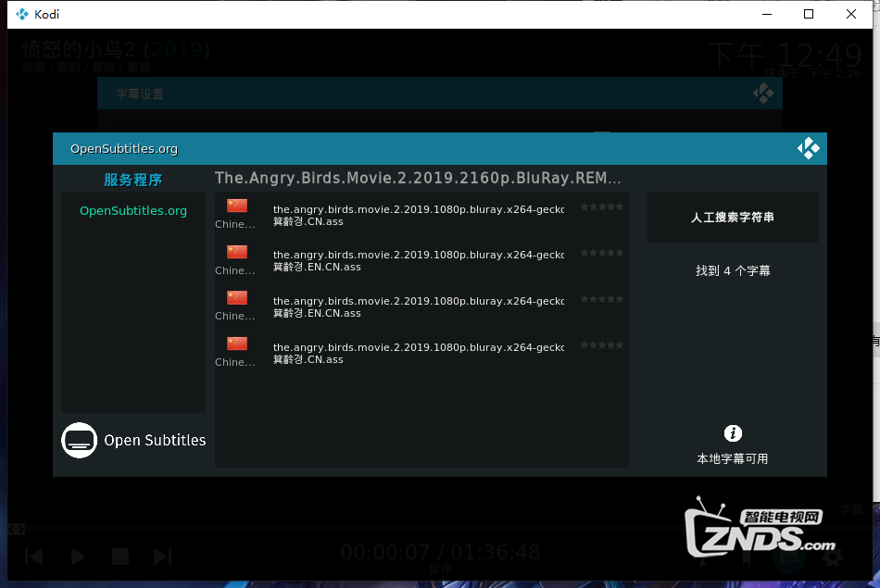Screen dimensions: 880x588
Task: Click the info icon above 本地字幕可用
Action: tap(733, 433)
